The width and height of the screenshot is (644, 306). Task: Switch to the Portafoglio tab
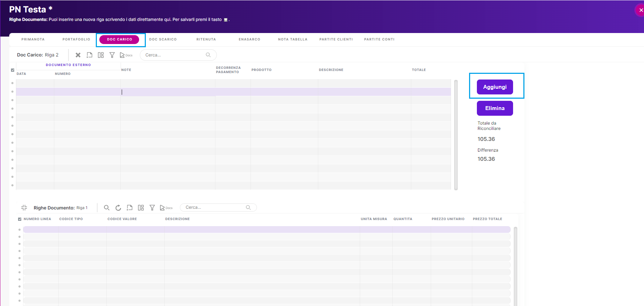point(76,39)
